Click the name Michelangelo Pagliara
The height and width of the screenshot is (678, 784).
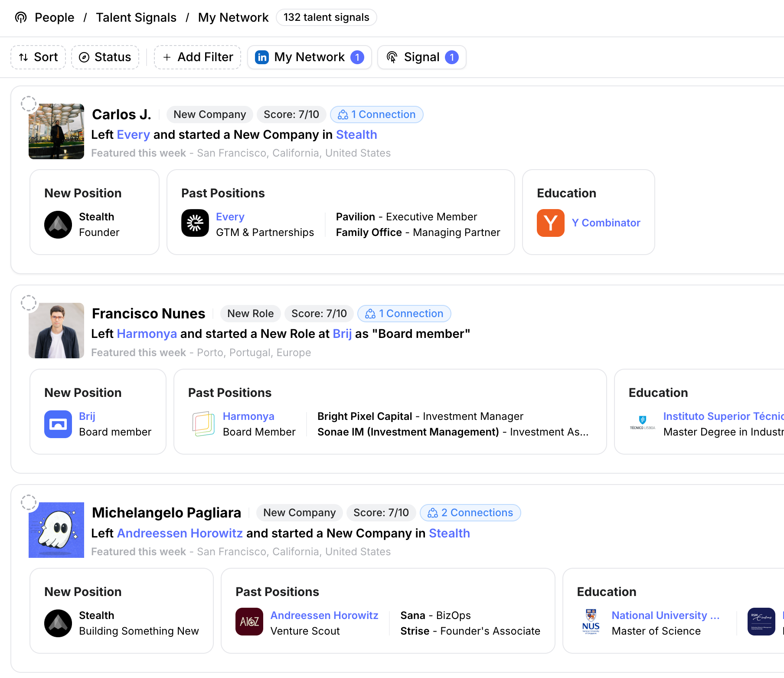(167, 513)
